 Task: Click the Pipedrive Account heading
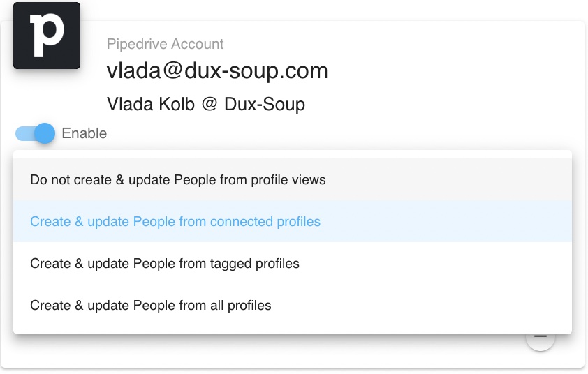165,44
